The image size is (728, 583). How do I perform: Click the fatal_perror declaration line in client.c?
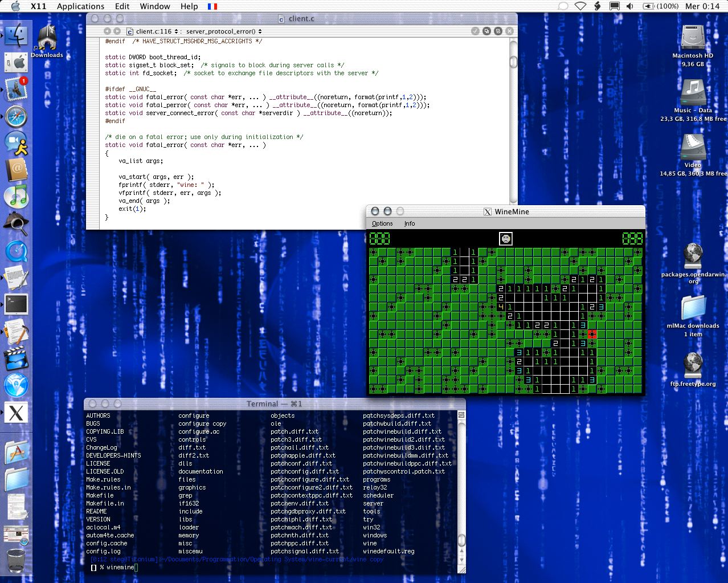point(267,105)
